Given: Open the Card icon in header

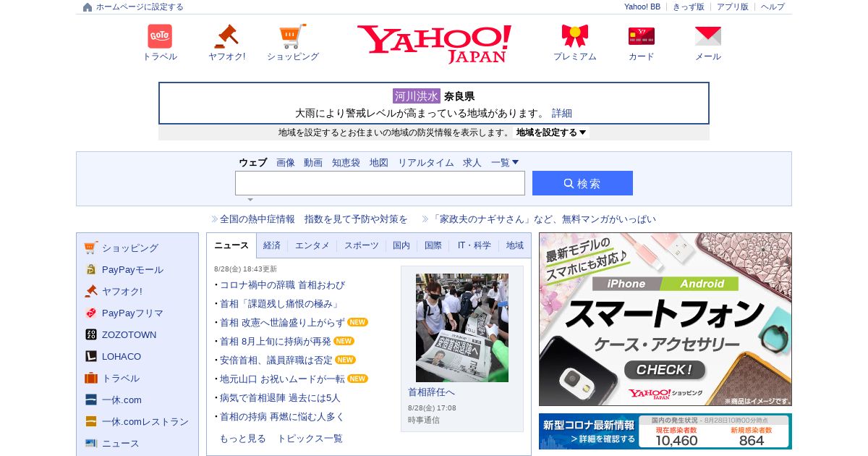Looking at the screenshot, I should point(642,36).
